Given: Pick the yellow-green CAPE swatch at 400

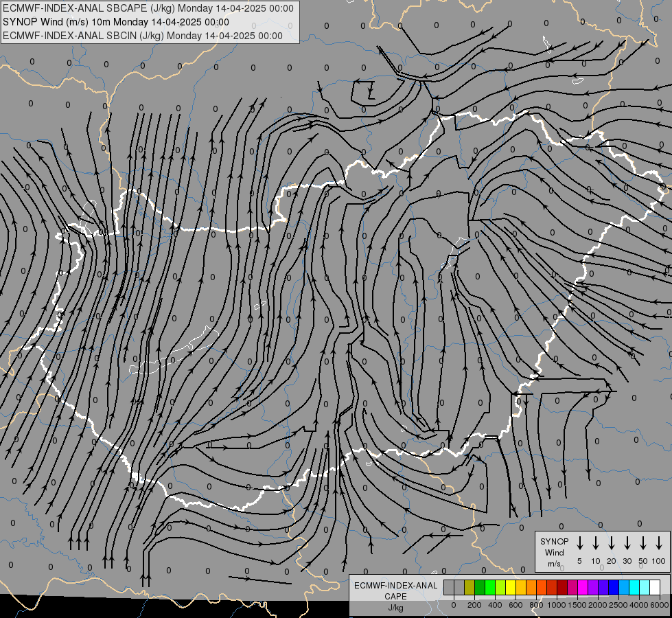Looking at the screenshot, I should tap(500, 587).
